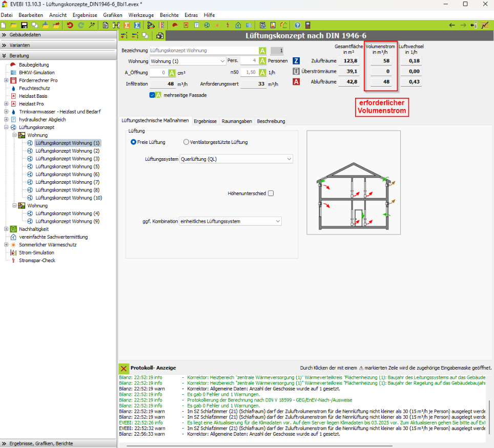
Task: Enable the Höhenunterschied checkbox
Action: (271, 194)
